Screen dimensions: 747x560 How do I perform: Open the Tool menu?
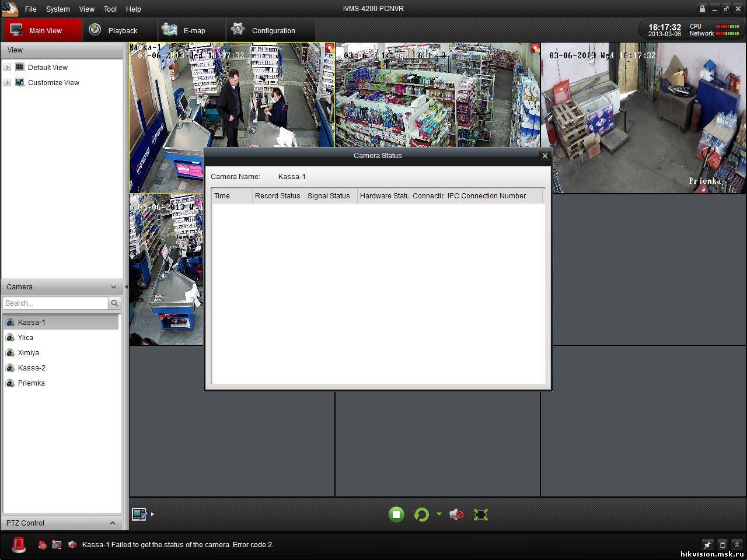[x=110, y=9]
